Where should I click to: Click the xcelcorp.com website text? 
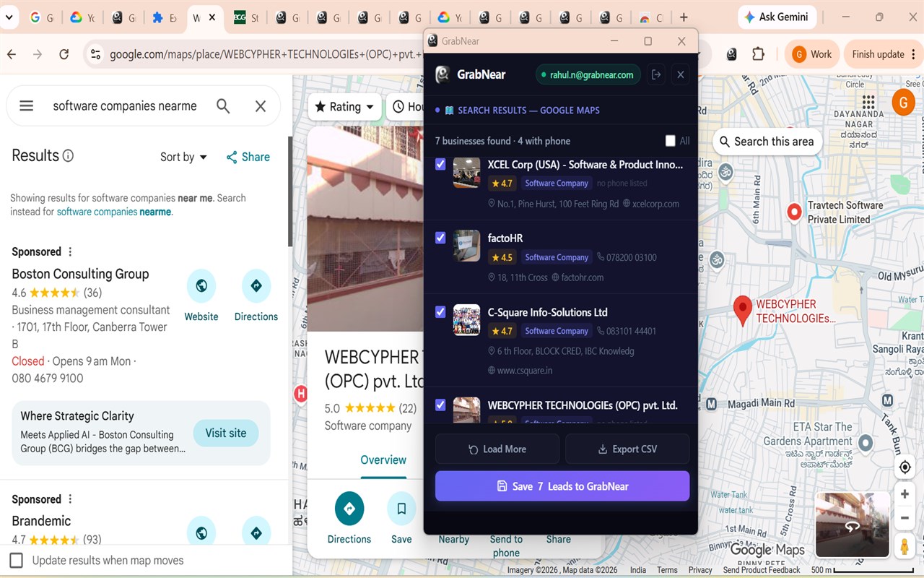pos(655,204)
